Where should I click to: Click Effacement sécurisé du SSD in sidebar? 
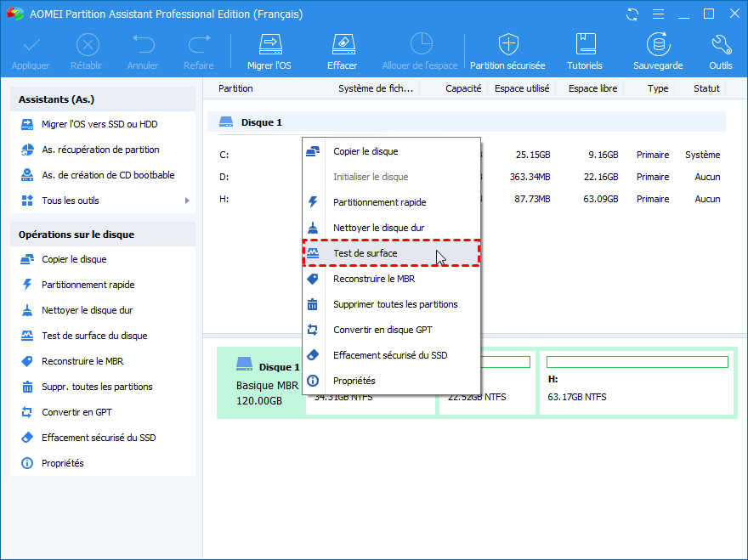[99, 438]
